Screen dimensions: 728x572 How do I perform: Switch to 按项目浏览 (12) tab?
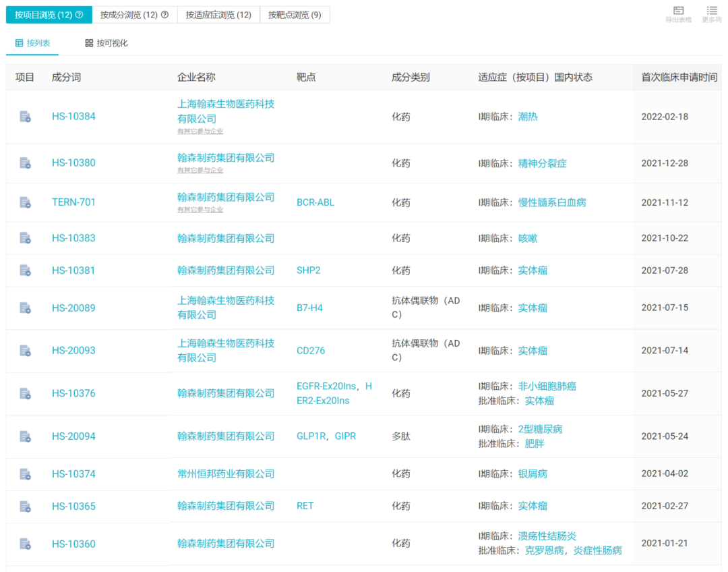[49, 15]
